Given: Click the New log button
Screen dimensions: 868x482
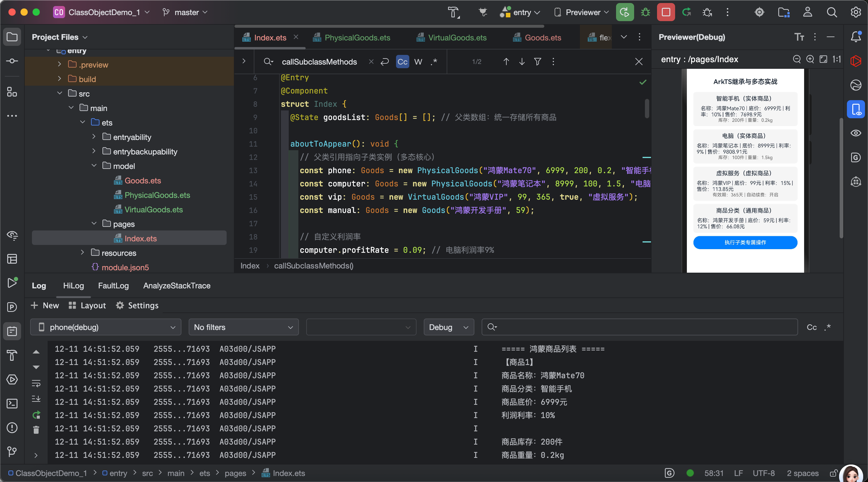Looking at the screenshot, I should click(x=45, y=305).
